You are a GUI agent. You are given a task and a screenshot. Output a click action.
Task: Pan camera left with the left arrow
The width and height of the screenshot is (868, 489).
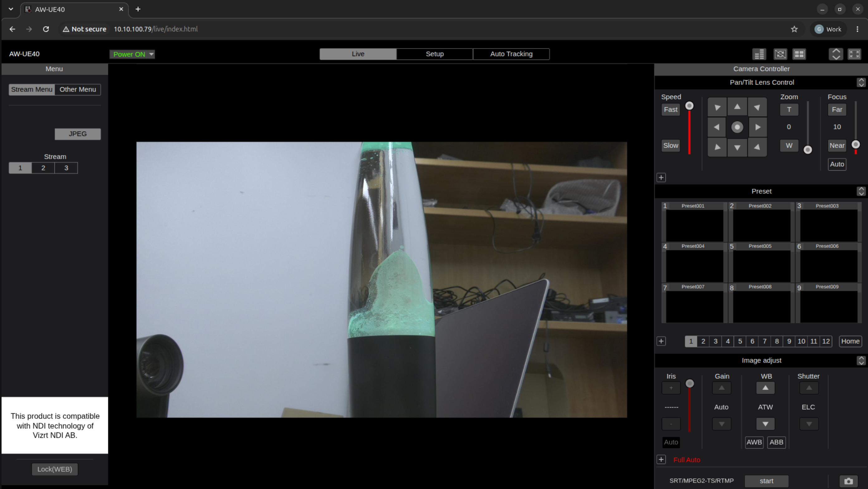click(717, 127)
